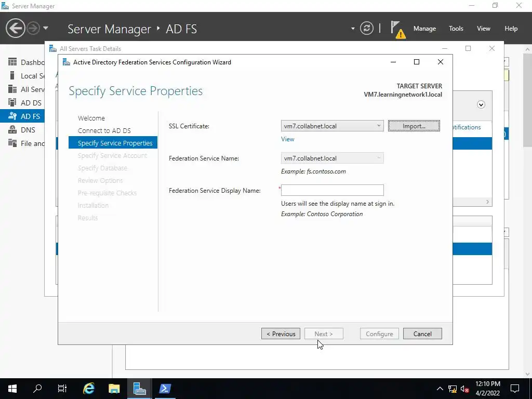Viewport: 532px width, 399px height.
Task: Expand the circled chevron in Task Details
Action: [x=481, y=104]
